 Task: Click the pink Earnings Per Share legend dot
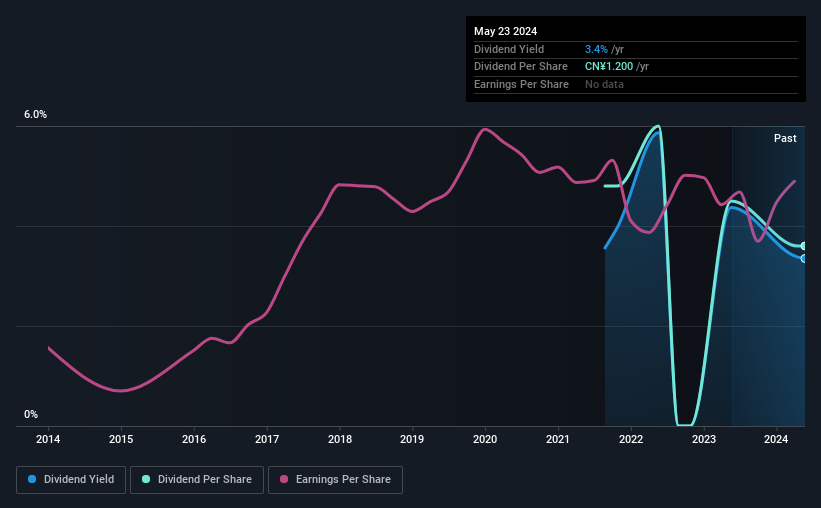[x=284, y=479]
